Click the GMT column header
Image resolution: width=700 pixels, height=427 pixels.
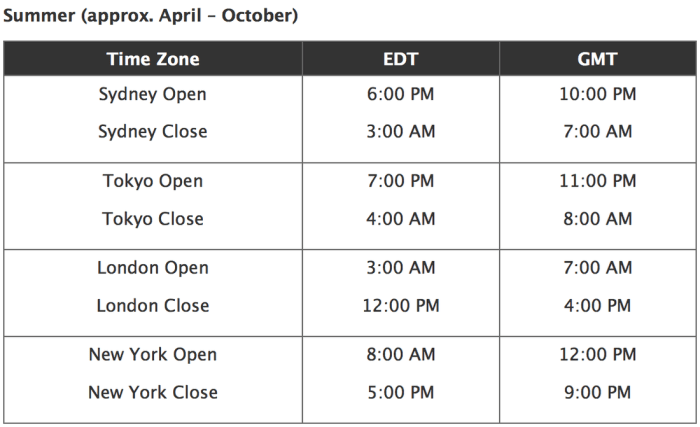click(x=597, y=59)
